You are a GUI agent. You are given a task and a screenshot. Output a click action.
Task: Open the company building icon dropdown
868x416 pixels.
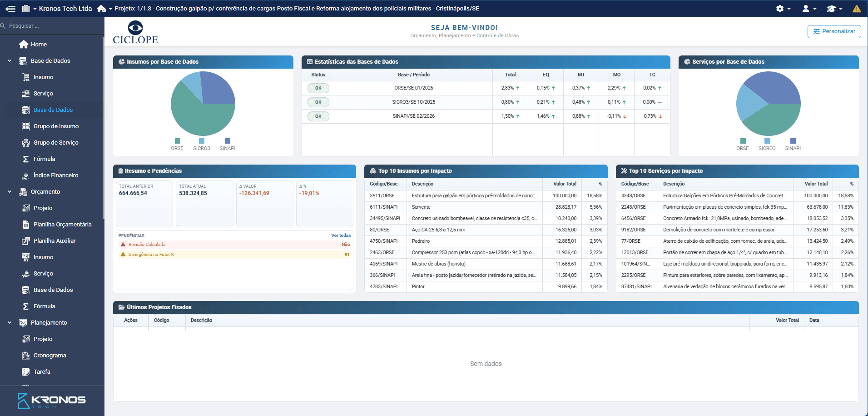[x=29, y=9]
